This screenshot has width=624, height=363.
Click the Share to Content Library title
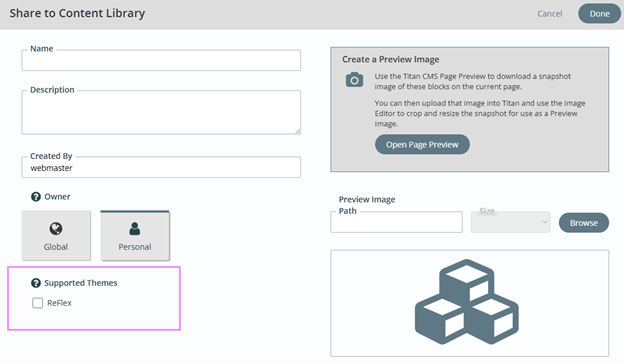click(77, 13)
